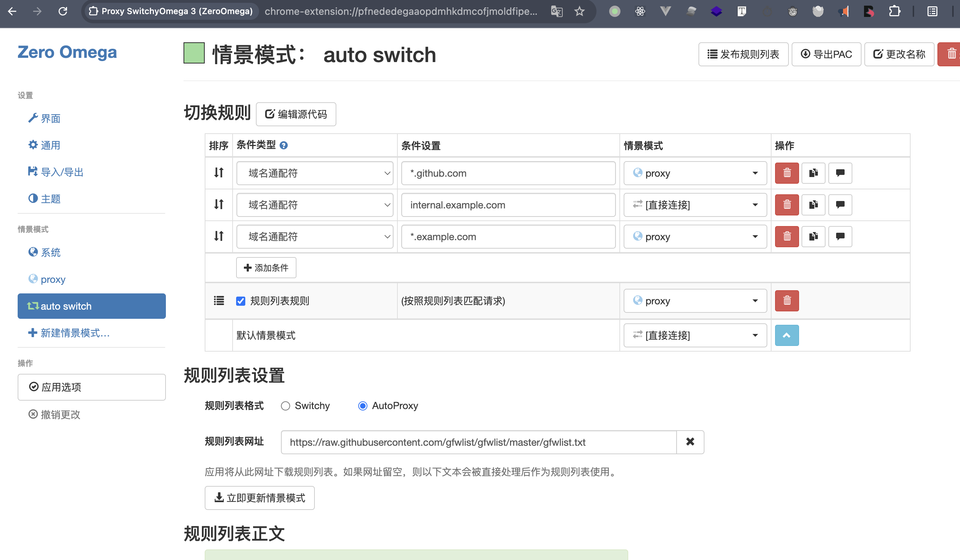The width and height of the screenshot is (960, 560).
Task: Select the proxy profile in sidebar
Action: [47, 279]
